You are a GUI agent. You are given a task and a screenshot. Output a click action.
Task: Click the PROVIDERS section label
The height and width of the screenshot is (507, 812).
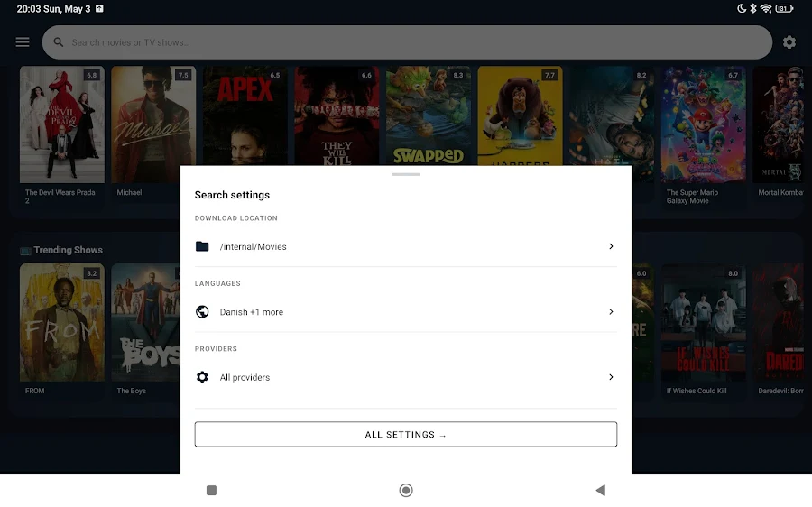coord(216,348)
